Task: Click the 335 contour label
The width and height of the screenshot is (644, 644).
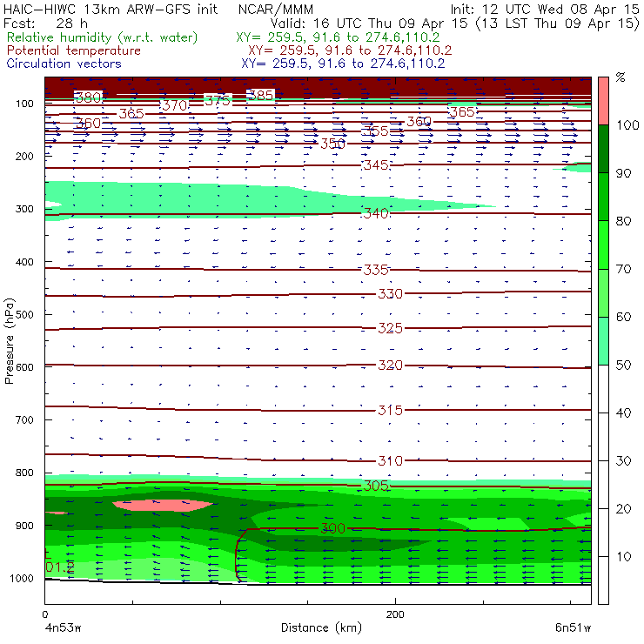Action: (x=376, y=270)
